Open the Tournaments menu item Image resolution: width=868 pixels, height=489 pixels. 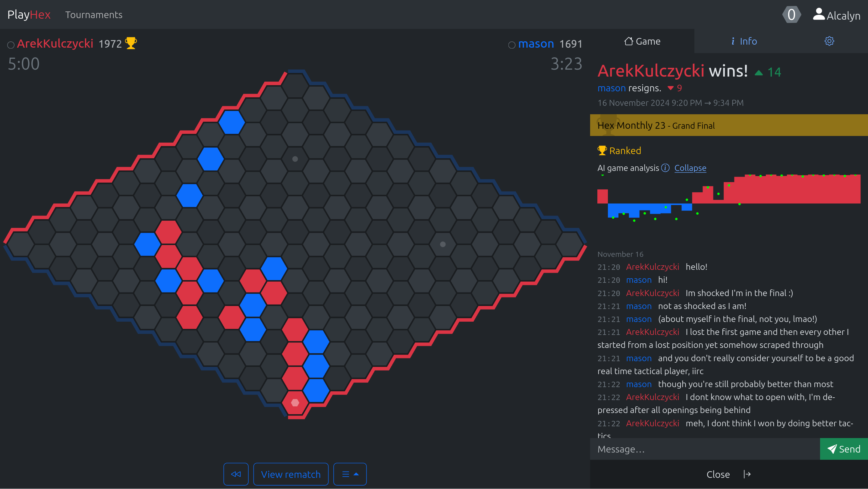point(94,15)
